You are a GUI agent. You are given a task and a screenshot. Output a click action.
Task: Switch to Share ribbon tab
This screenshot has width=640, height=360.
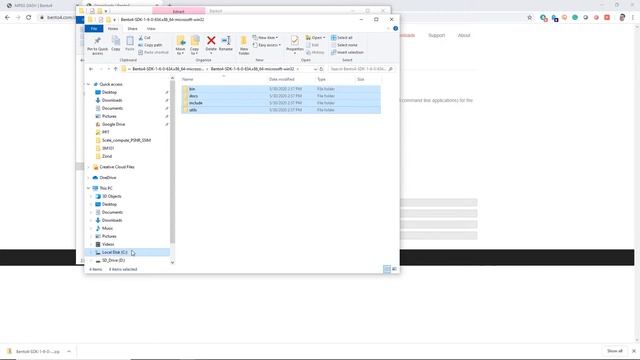132,29
